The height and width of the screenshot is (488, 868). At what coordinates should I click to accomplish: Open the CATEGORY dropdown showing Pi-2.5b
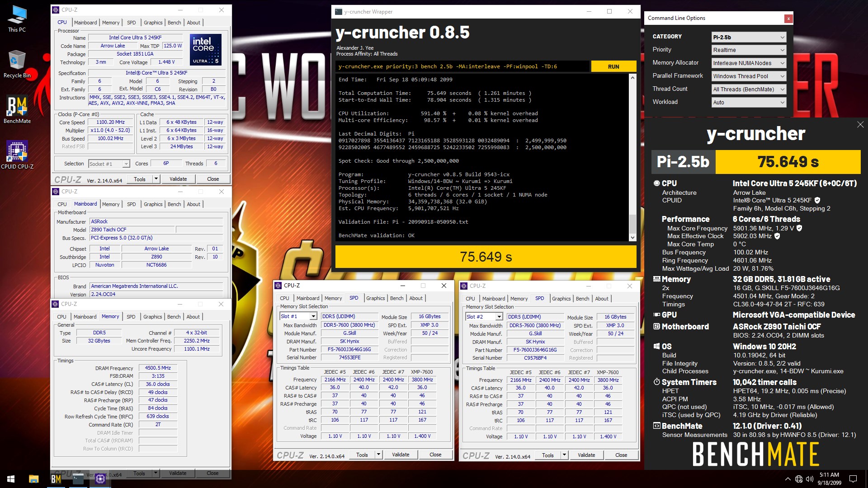coord(749,37)
